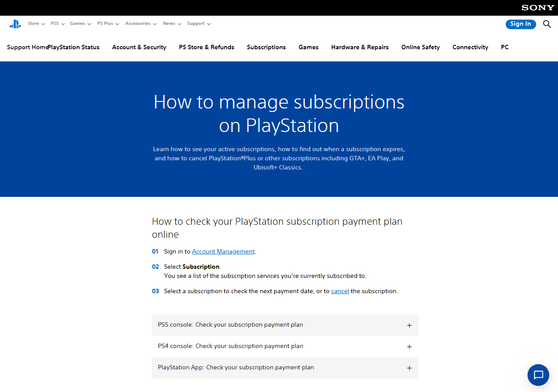Viewport: 558px width, 392px height.
Task: Open the Accessories dropdown menu
Action: pyautogui.click(x=141, y=24)
